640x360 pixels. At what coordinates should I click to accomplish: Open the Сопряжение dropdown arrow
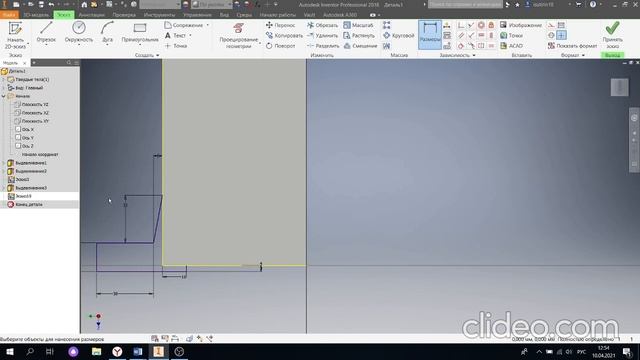208,25
